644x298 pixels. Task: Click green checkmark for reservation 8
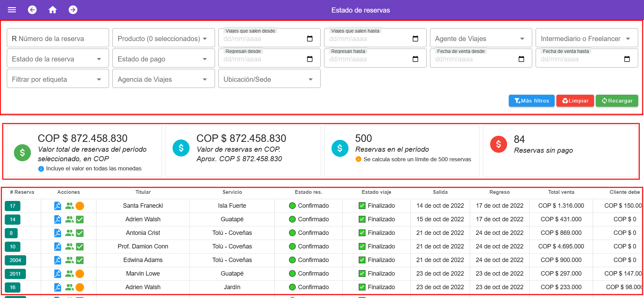tap(80, 233)
